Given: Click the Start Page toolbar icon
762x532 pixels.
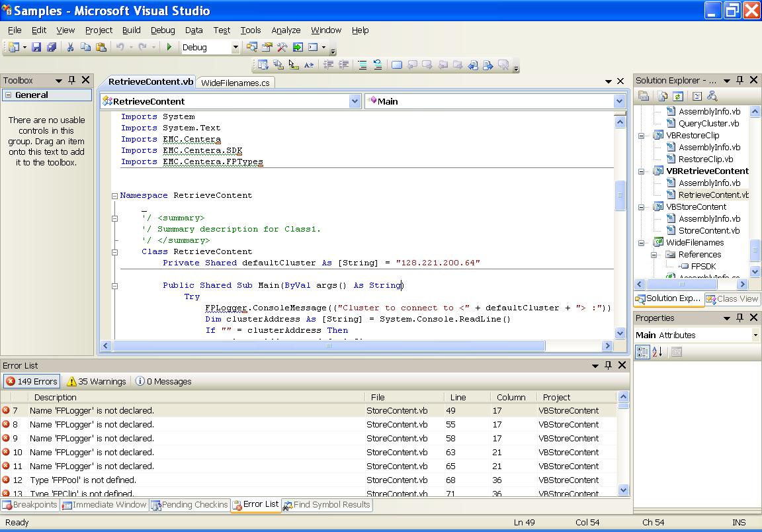Looking at the screenshot, I should coord(298,47).
